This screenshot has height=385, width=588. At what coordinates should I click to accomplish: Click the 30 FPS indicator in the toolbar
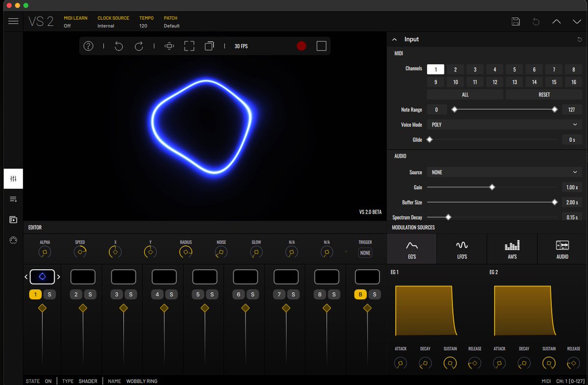pos(241,46)
